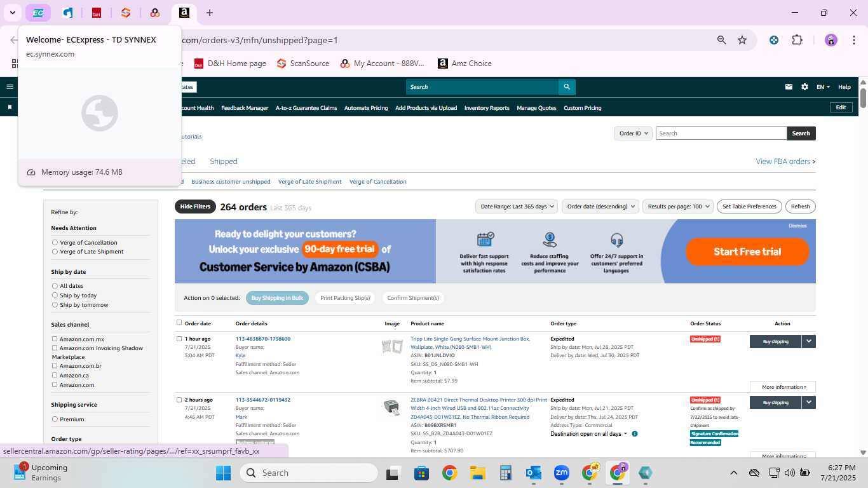
Task: Check the box for order 113-3544672-0119432
Action: (x=179, y=400)
